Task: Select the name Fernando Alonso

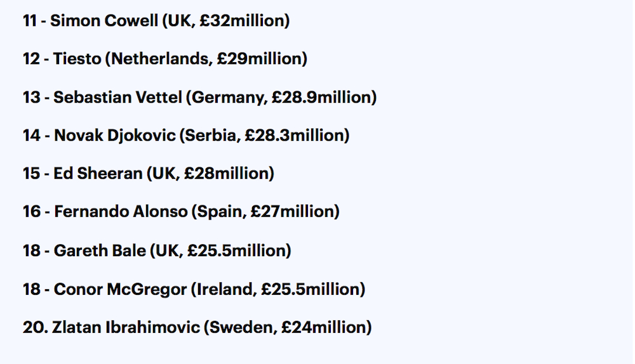Action: (x=119, y=212)
